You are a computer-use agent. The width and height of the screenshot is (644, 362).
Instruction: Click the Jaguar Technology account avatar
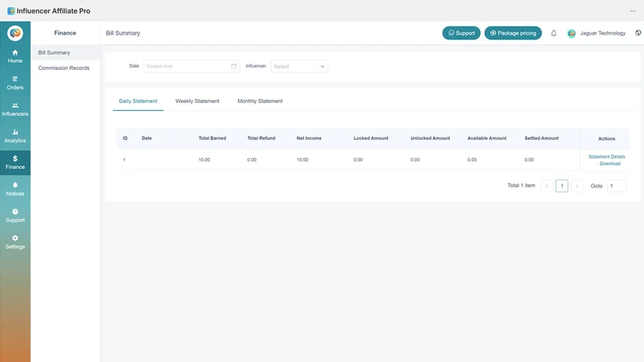pyautogui.click(x=572, y=33)
